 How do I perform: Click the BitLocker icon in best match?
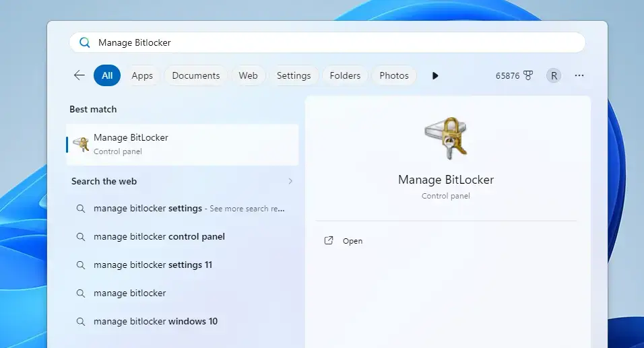[x=81, y=145]
